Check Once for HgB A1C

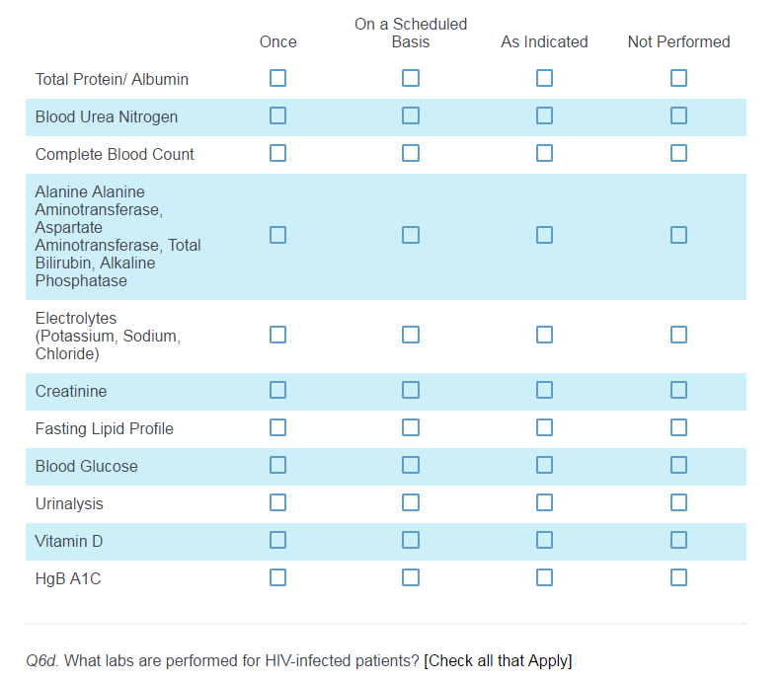(277, 577)
